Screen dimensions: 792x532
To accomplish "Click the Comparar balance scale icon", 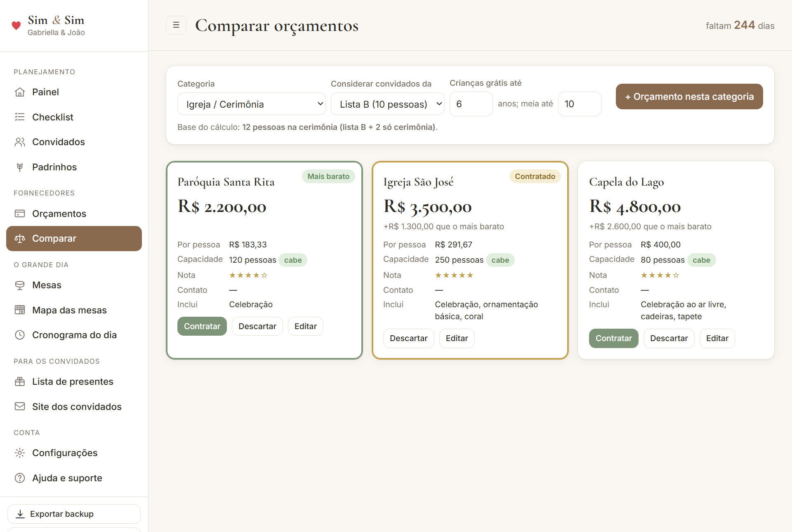I will [x=20, y=238].
